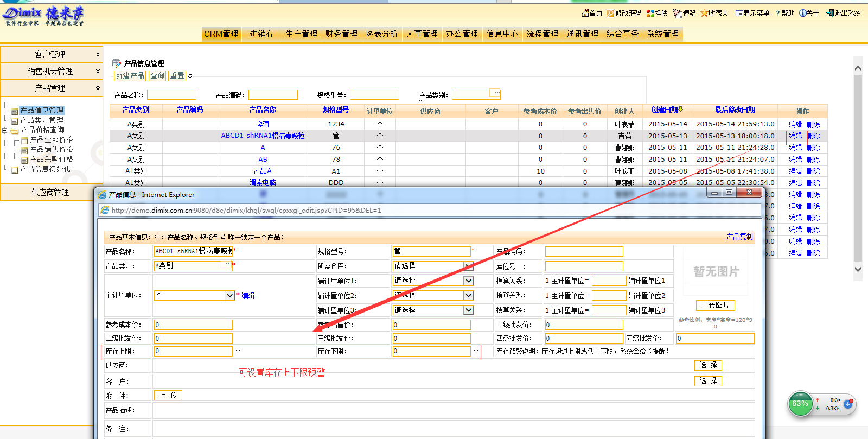Click 编辑 in the ABCD1-shRNA1 row

point(795,136)
